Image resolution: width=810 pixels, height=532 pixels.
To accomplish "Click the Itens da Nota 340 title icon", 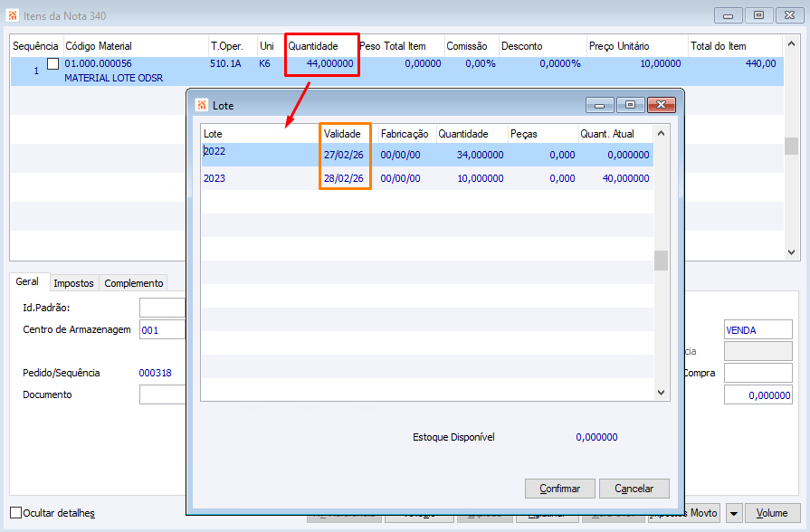I will [x=13, y=15].
